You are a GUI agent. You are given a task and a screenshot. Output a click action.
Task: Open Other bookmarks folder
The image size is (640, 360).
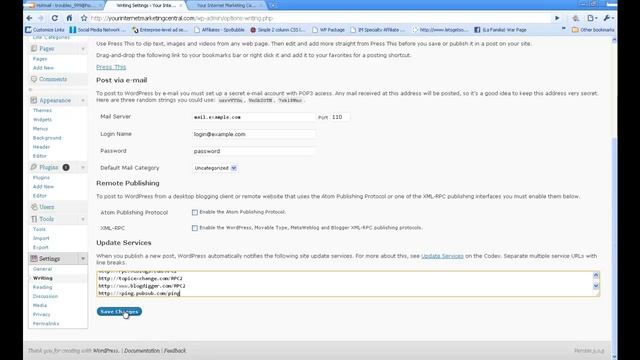pyautogui.click(x=593, y=30)
